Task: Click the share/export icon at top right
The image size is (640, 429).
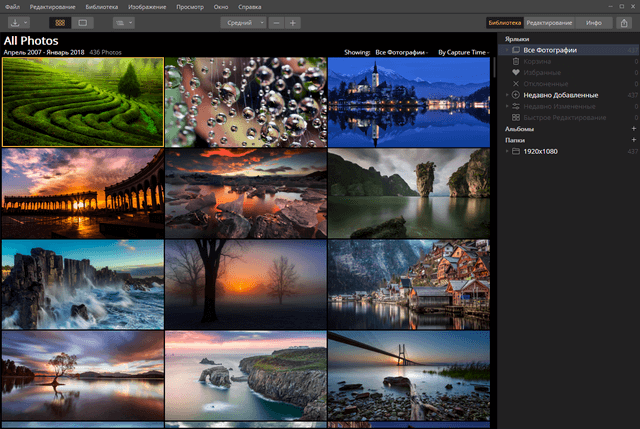Action: click(624, 22)
